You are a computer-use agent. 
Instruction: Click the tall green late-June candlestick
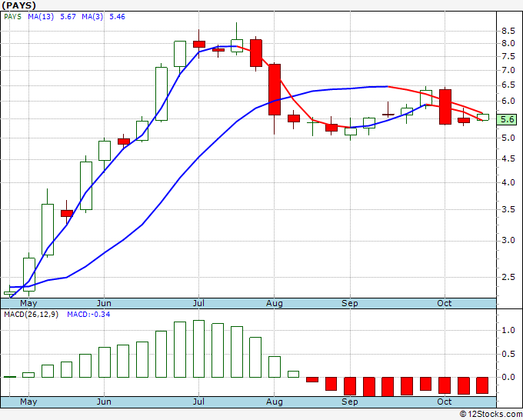162,94
